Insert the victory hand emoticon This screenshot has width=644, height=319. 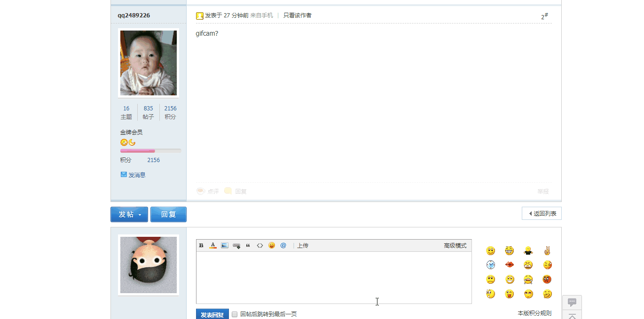(x=547, y=250)
